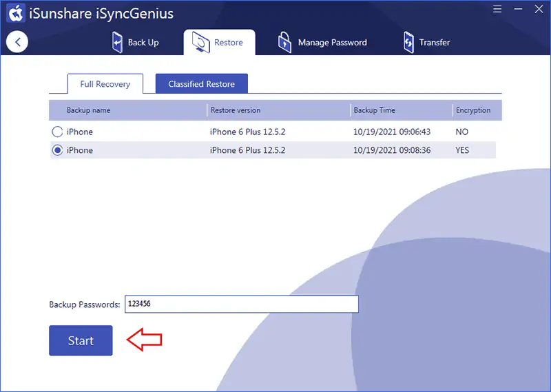Minimize the iSyncGenius window
The width and height of the screenshot is (551, 392).
[x=517, y=10]
